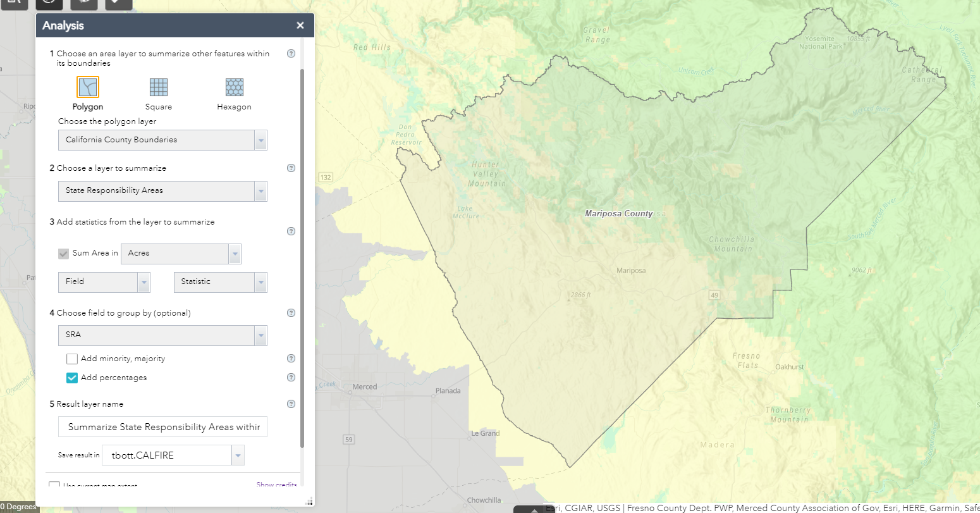Viewport: 980px width, 513px height.
Task: Open help for step 3 statistics
Action: [x=291, y=231]
